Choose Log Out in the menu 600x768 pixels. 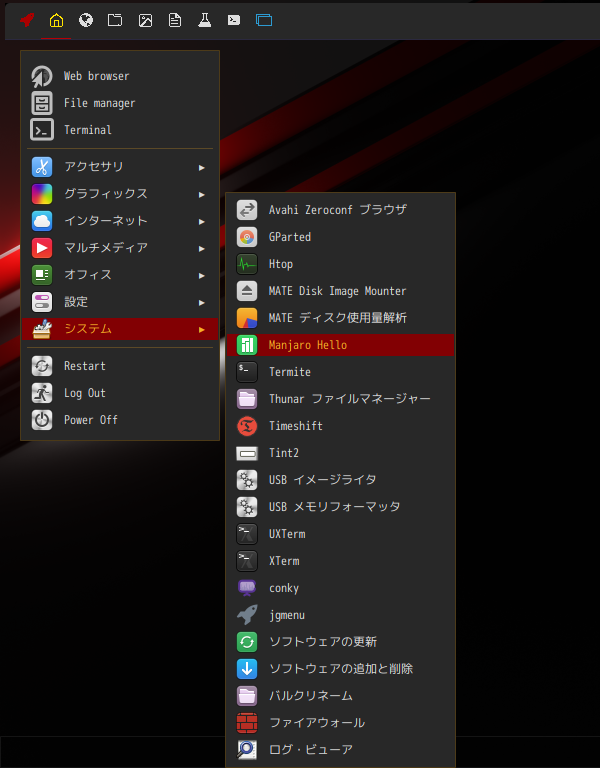click(120, 393)
